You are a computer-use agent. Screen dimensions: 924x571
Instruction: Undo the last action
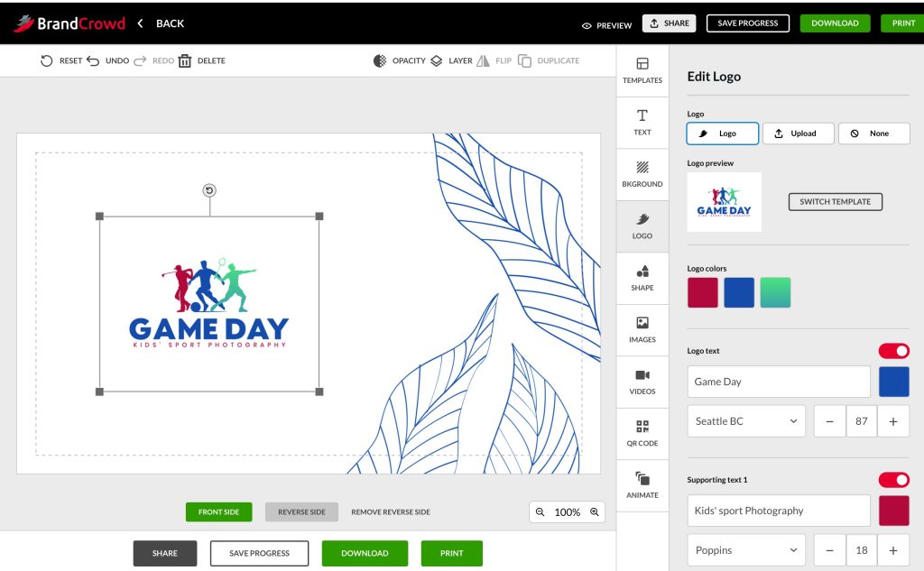click(108, 60)
